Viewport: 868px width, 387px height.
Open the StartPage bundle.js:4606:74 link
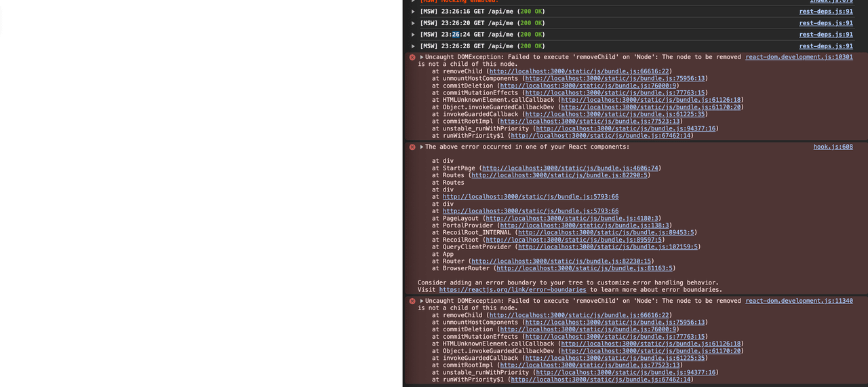[570, 168]
